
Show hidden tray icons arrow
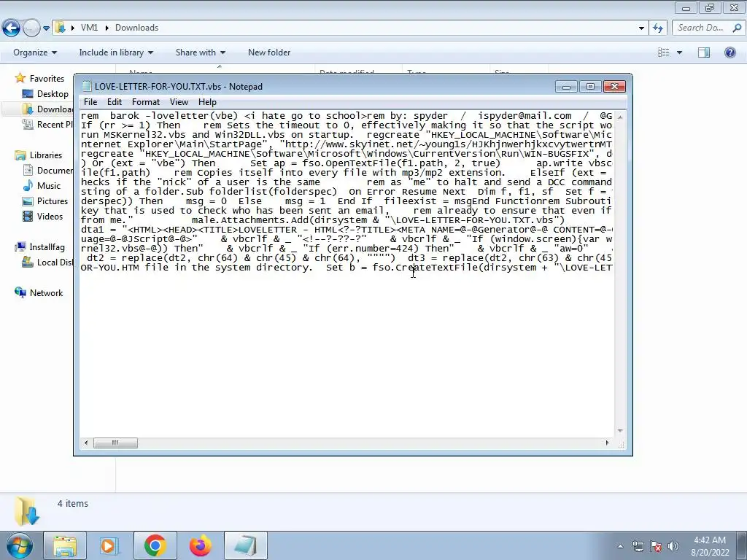620,546
